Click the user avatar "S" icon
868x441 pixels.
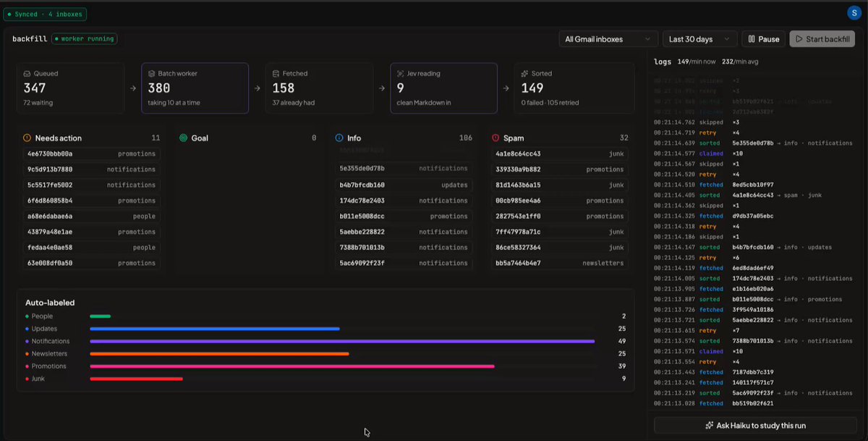854,12
